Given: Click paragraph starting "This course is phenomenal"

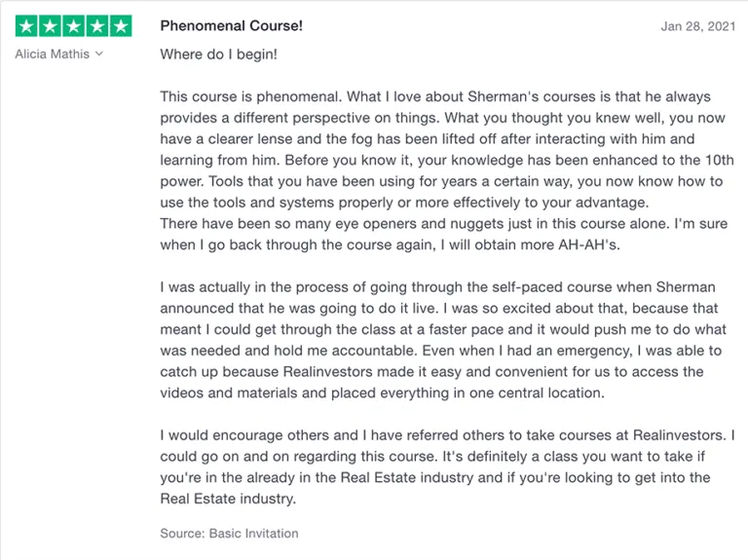Looking at the screenshot, I should [x=447, y=149].
